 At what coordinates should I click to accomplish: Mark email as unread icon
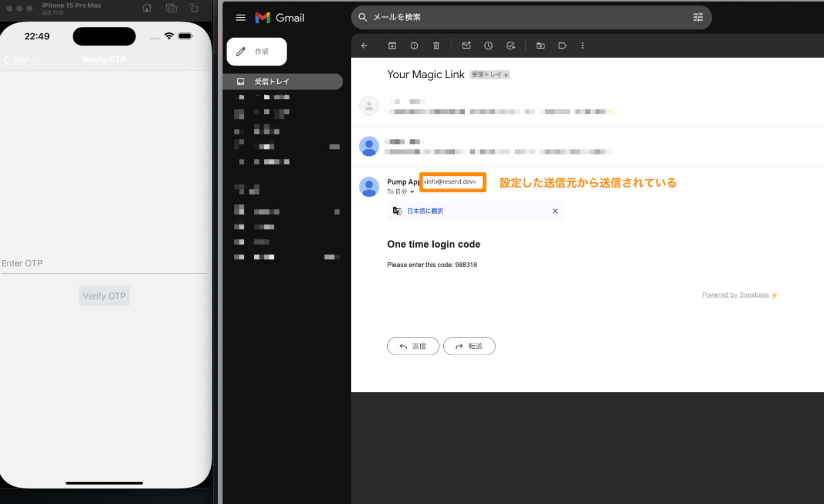[466, 45]
